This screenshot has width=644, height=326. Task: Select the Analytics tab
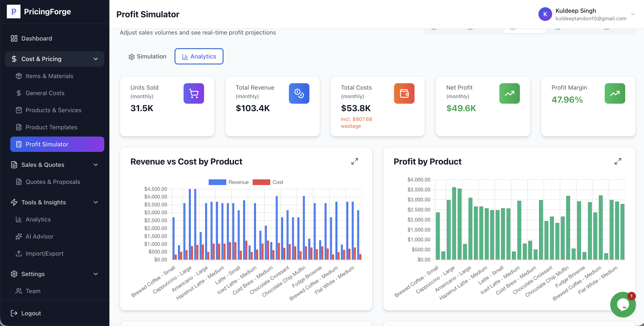click(x=199, y=56)
